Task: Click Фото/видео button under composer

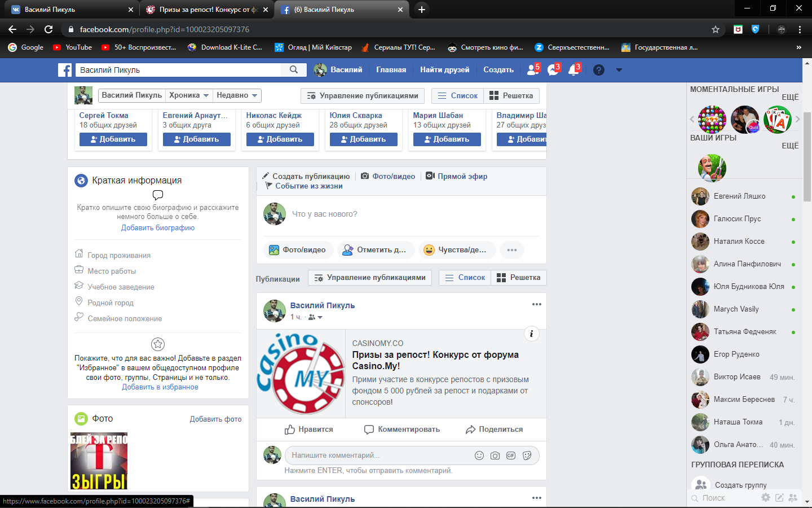Action: [298, 250]
